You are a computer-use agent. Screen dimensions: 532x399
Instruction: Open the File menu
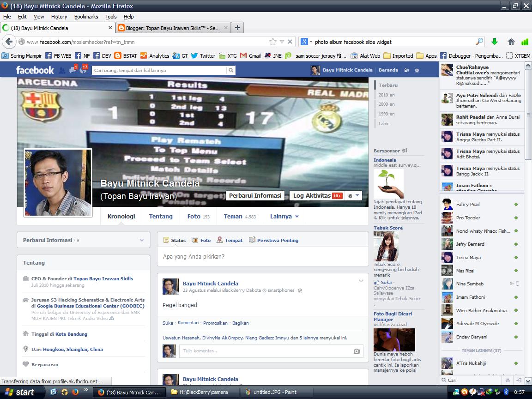point(7,17)
